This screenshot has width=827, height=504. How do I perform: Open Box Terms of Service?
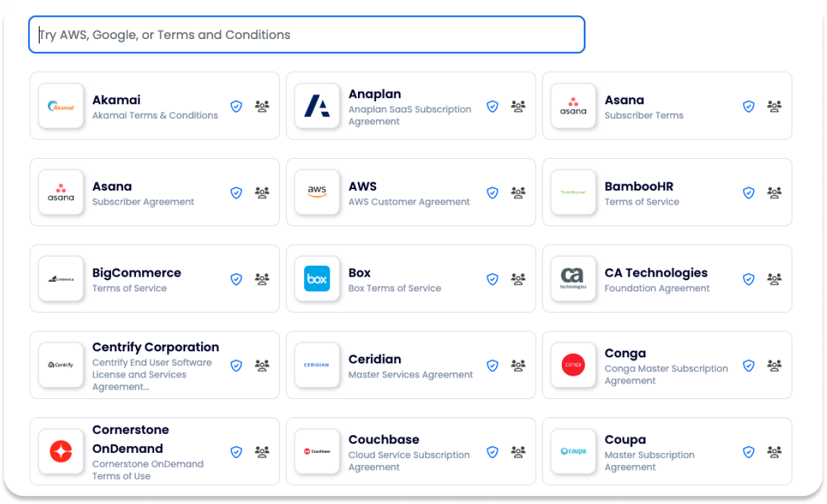point(395,288)
